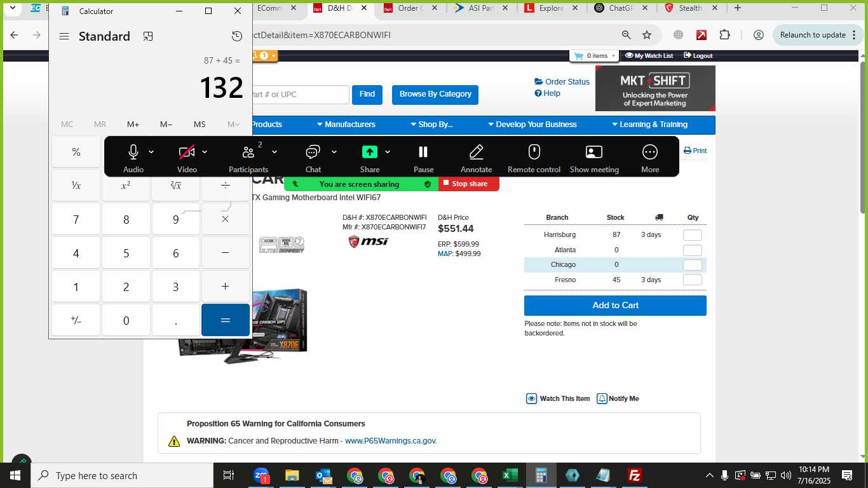Open the Annotate tool
This screenshot has height=488, width=868.
click(x=477, y=152)
